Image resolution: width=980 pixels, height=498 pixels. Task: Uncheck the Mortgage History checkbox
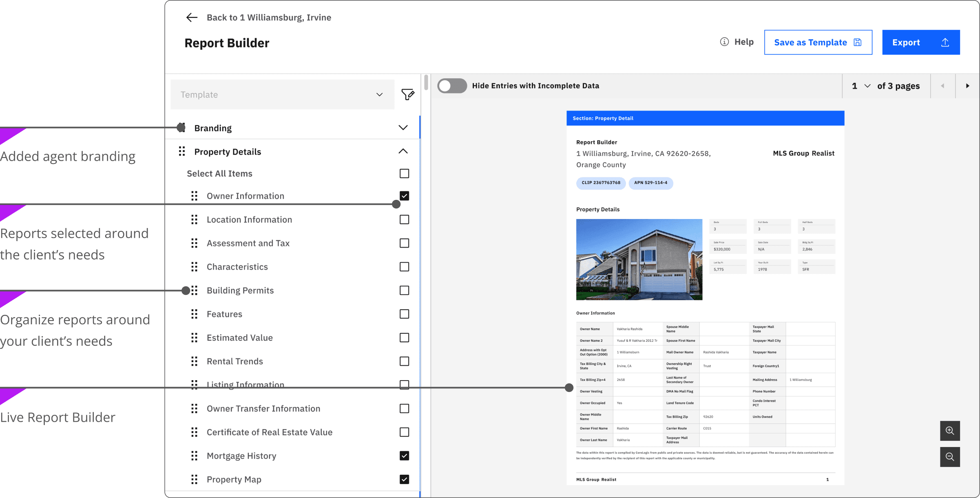404,456
